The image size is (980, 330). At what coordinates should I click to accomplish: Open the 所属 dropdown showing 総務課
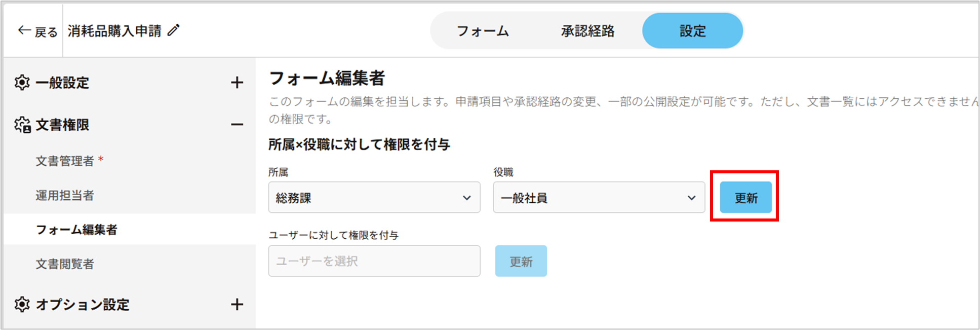(x=374, y=198)
